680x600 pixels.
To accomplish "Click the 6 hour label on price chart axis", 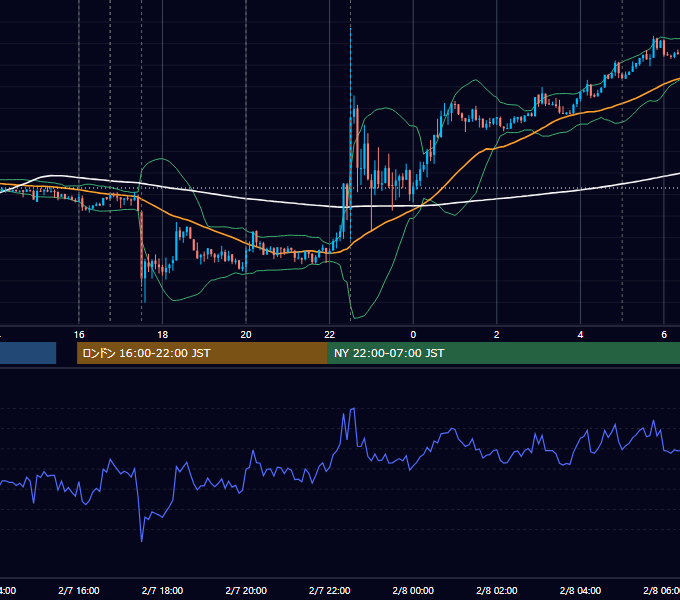I will (664, 335).
